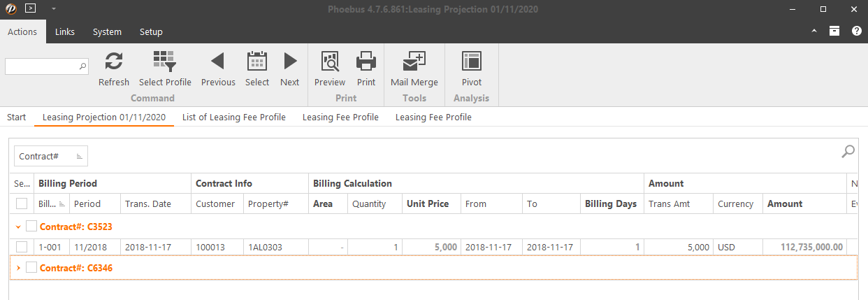The height and width of the screenshot is (300, 868).
Task: Switch to List of Leasing Fee Profile tab
Action: (x=233, y=117)
